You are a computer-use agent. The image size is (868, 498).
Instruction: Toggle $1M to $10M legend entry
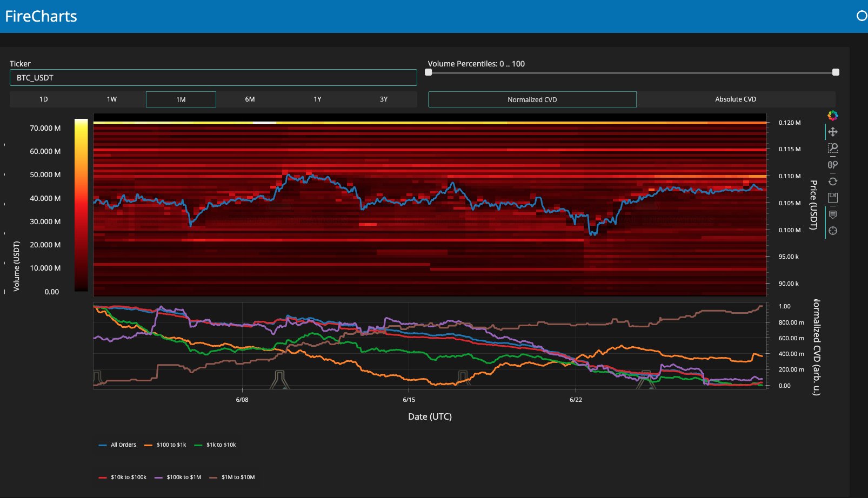tap(232, 477)
